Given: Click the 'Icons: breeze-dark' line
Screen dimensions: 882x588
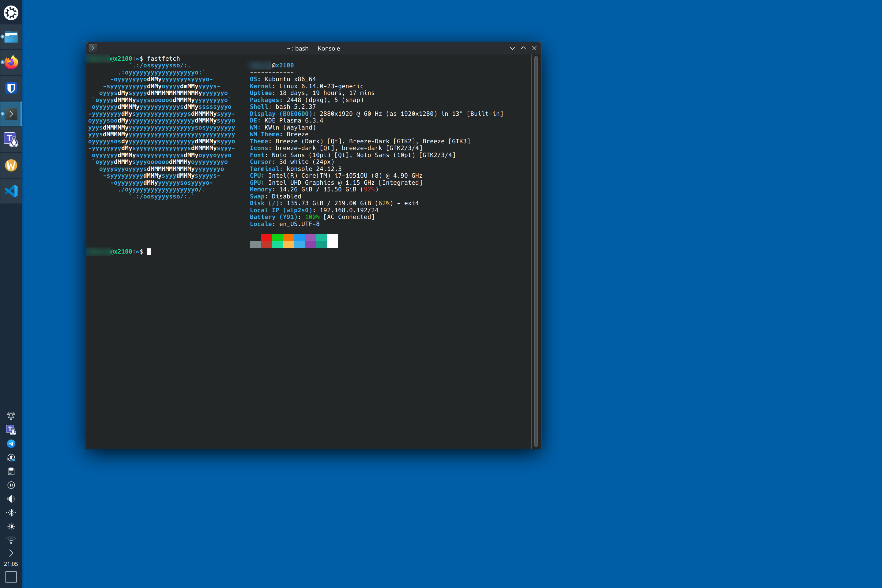Looking at the screenshot, I should pos(336,148).
